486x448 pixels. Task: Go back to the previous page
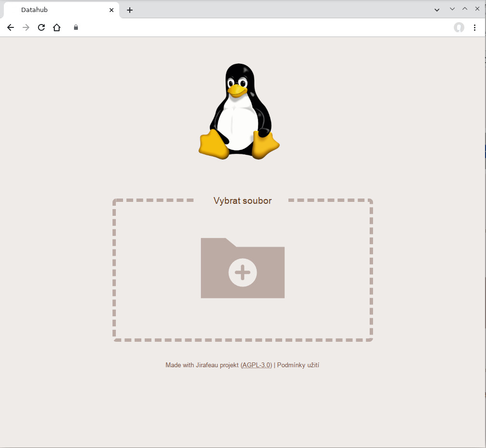[11, 27]
